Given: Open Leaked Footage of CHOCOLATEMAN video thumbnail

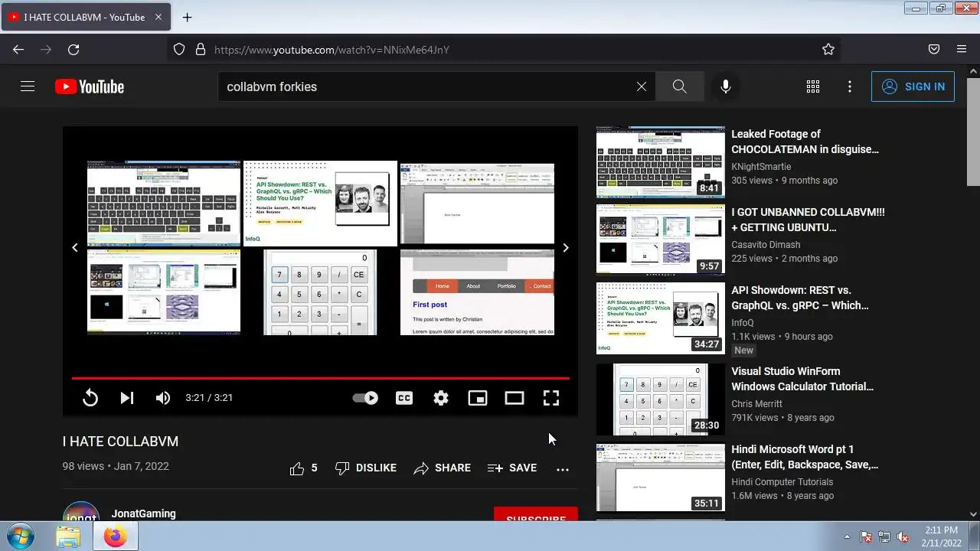Looking at the screenshot, I should tap(661, 162).
